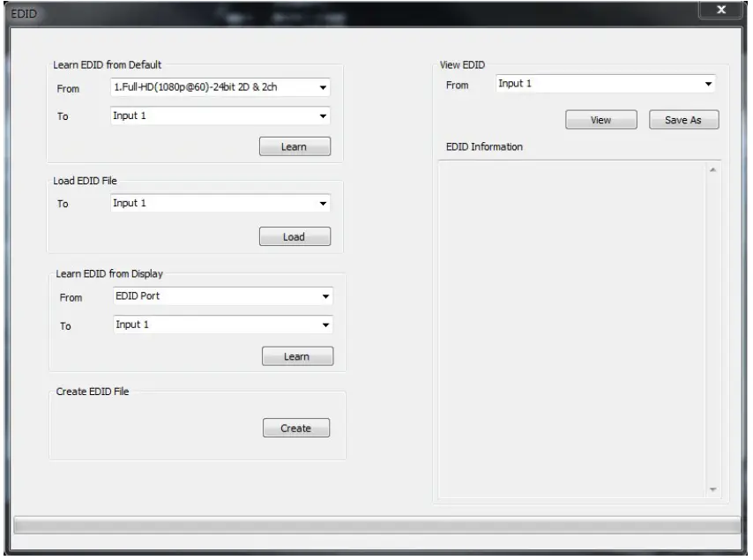Click the Load button to load an EDID file
The height and width of the screenshot is (560, 753).
(295, 236)
